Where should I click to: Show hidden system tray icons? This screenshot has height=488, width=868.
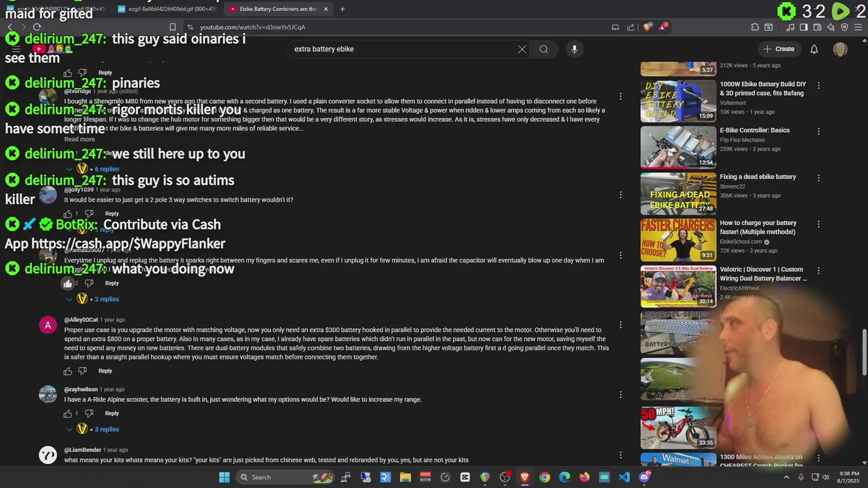(x=787, y=477)
